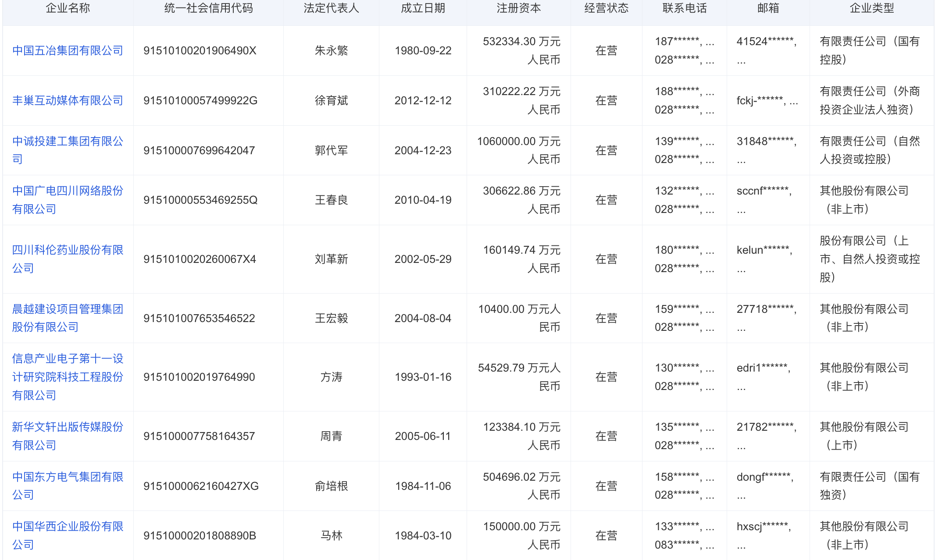Click registered capital 1060000.00 万元
935x560 pixels.
(x=518, y=141)
